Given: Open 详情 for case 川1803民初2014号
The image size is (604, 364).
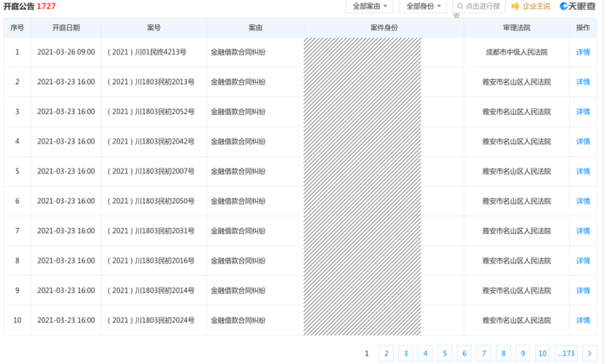Looking at the screenshot, I should (583, 290).
